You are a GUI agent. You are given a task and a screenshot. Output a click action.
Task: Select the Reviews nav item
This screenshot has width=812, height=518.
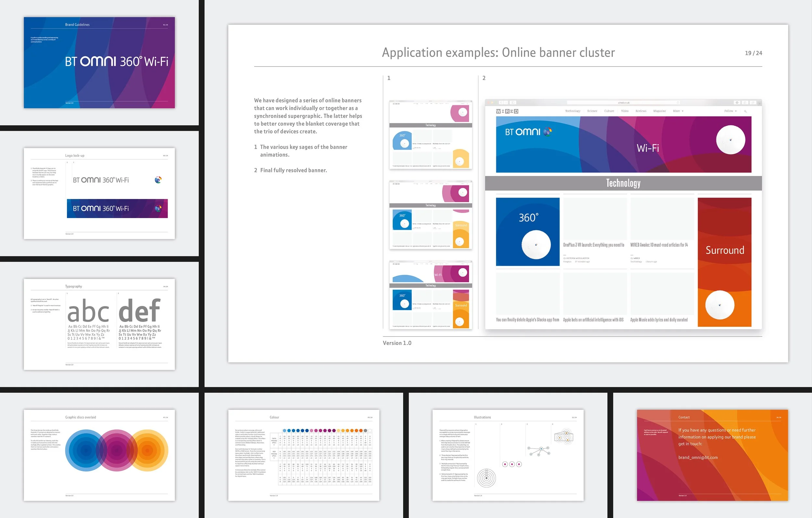point(641,111)
